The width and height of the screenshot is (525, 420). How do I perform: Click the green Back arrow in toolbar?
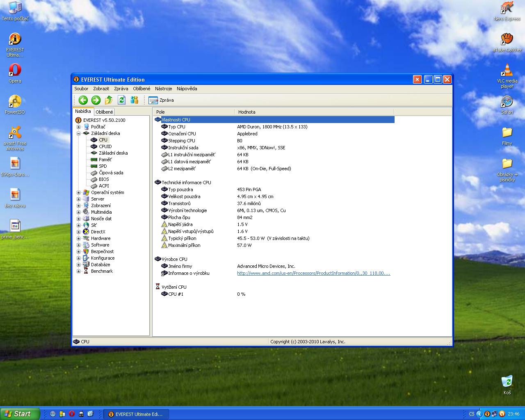pyautogui.click(x=83, y=100)
